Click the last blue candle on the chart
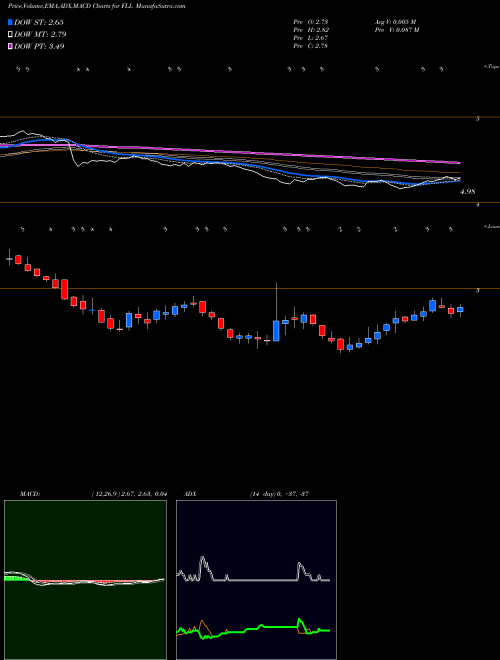Image resolution: width=500 pixels, height=660 pixels. coord(460,309)
